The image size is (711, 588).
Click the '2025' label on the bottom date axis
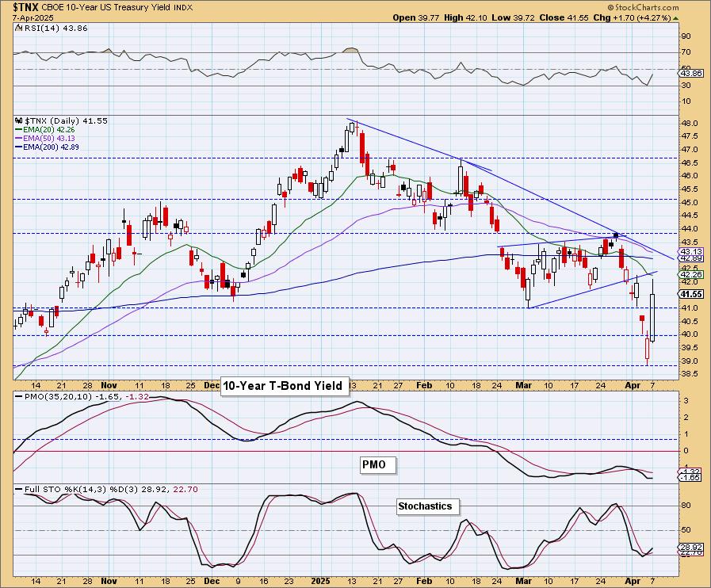click(320, 581)
